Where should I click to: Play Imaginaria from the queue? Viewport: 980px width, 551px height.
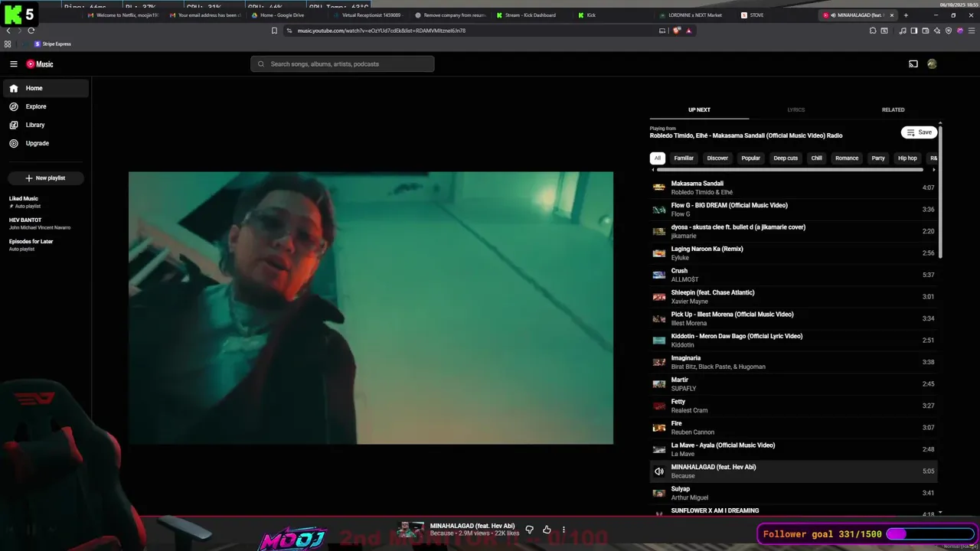tap(793, 362)
